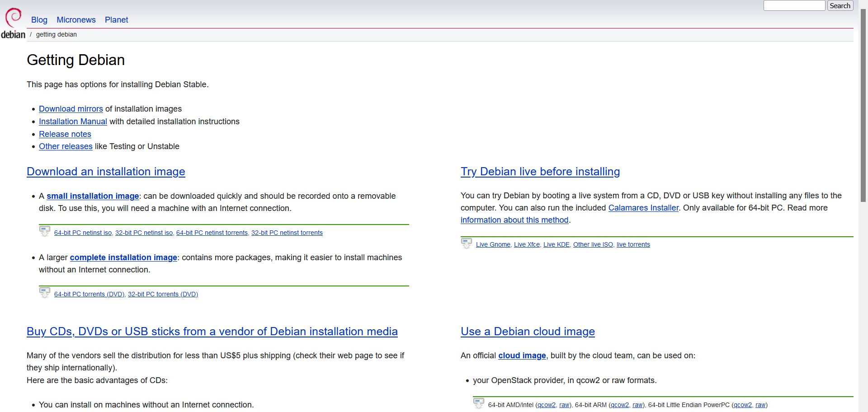Download the Live KDE image
Screen dimensions: 868x412
pos(557,244)
